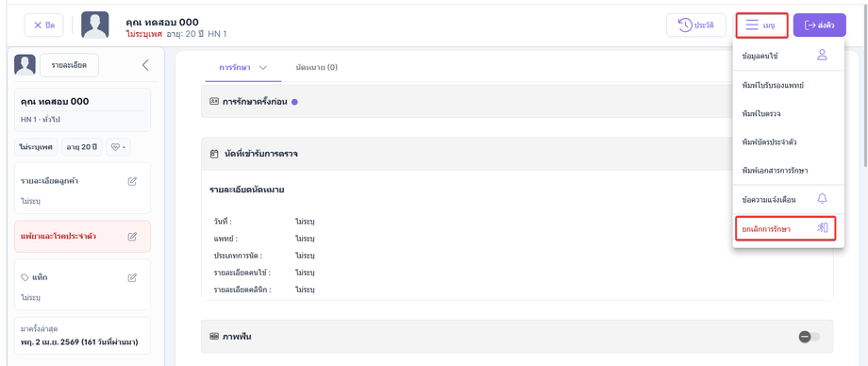Click the วันที่ : label
This screenshot has height=366, width=868.
tap(223, 222)
